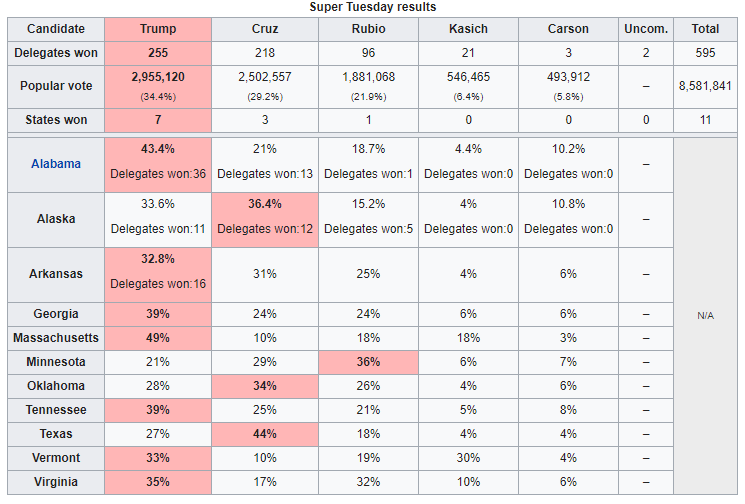Click the Massachusetts row label
The image size is (745, 504).
click(56, 338)
